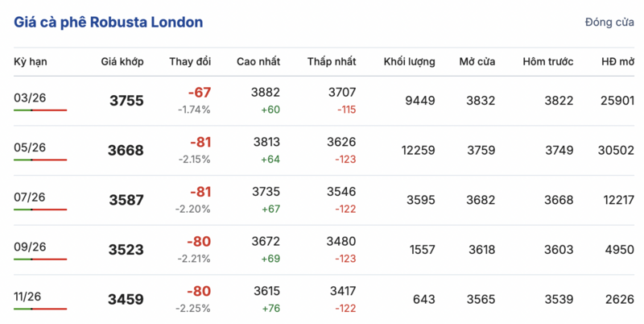Click the 'Thay đổi' column header
Viewport: 644px width, 324px height.
[190, 62]
